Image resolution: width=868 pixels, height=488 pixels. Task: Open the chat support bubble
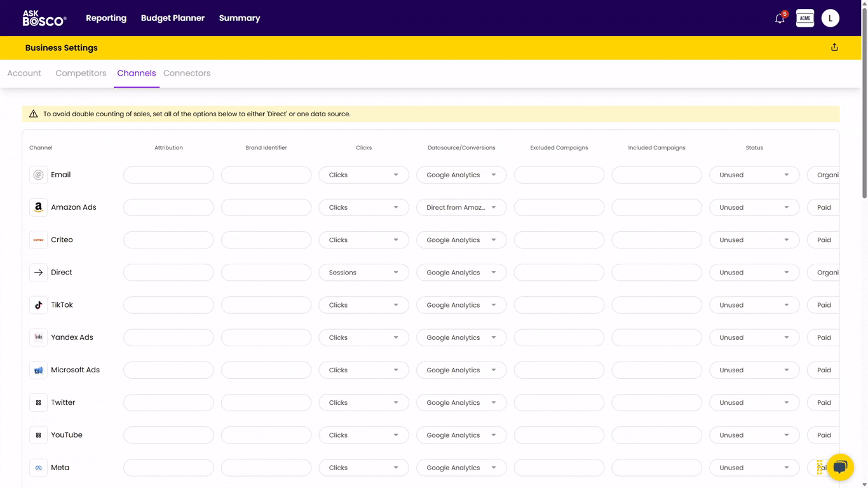tap(840, 467)
